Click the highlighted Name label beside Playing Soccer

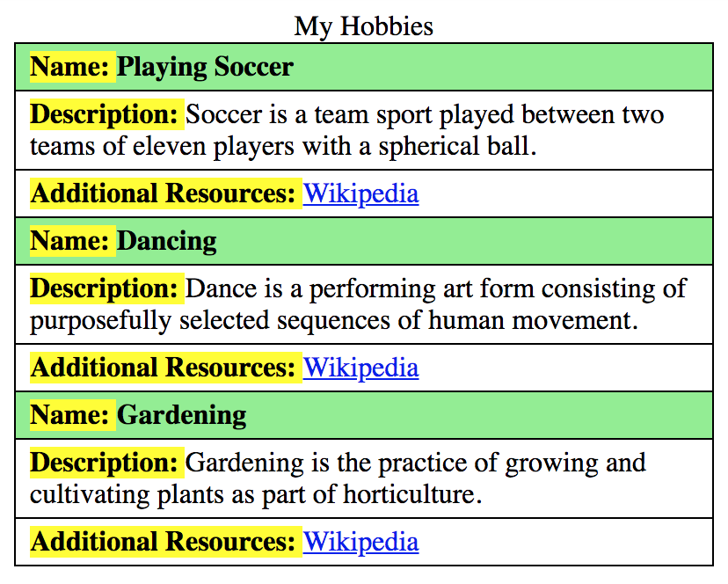pos(72,67)
